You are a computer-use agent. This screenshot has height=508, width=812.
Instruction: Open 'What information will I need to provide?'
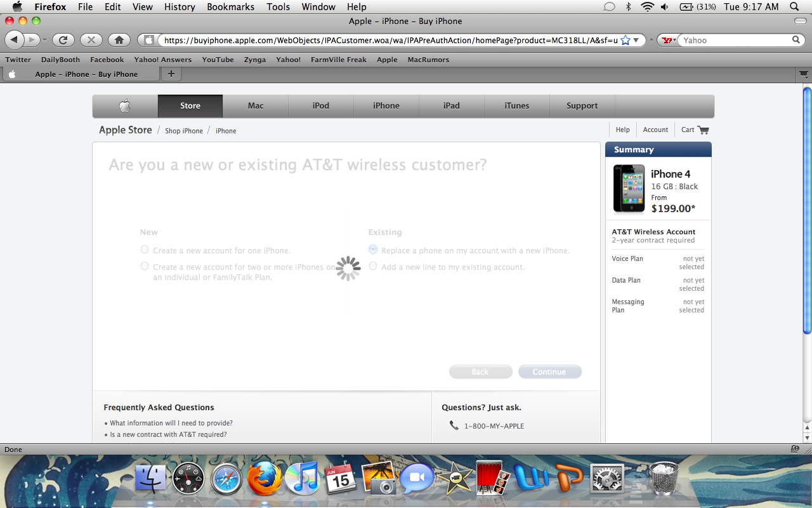click(171, 423)
